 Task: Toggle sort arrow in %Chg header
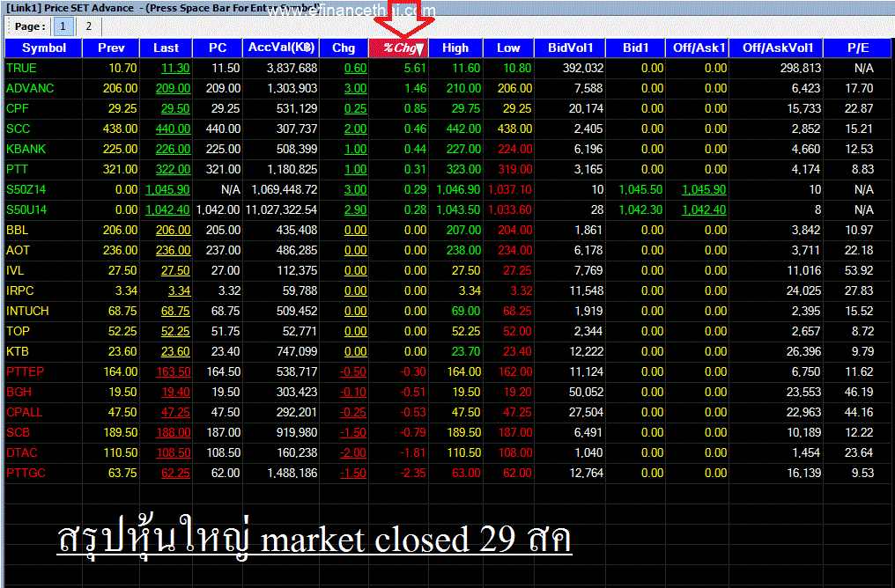[419, 49]
